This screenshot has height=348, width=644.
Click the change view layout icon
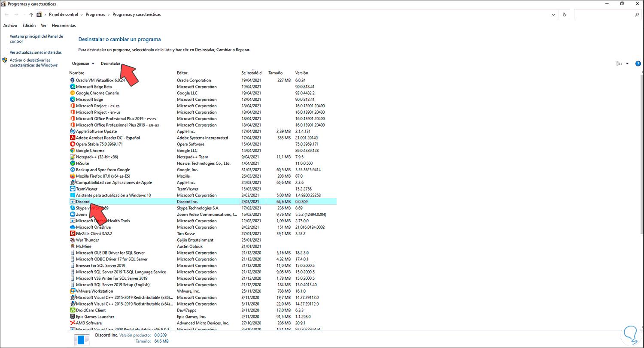[619, 64]
